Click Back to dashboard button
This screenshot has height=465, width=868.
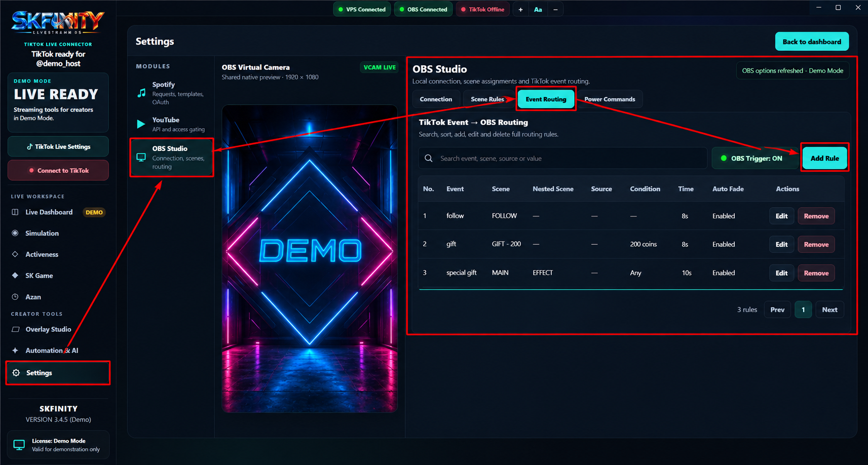coord(812,42)
